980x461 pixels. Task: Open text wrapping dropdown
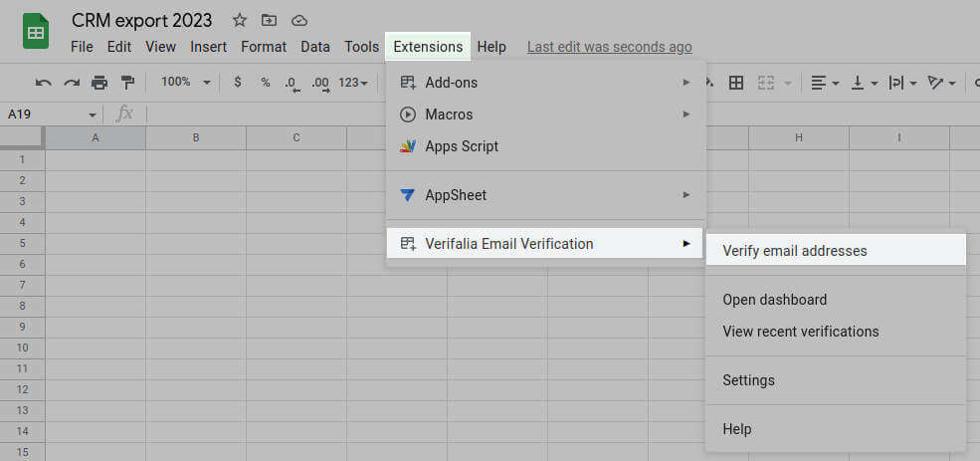(x=902, y=83)
